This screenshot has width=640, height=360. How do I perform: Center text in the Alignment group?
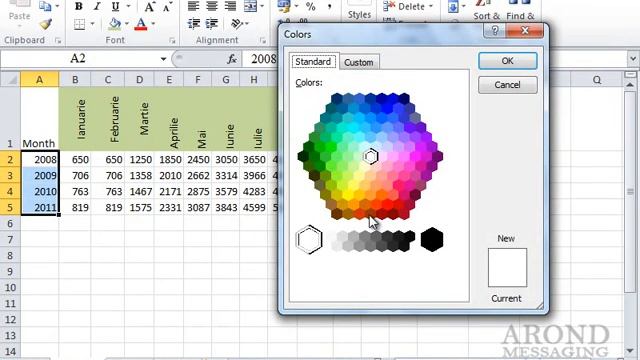[x=212, y=6]
